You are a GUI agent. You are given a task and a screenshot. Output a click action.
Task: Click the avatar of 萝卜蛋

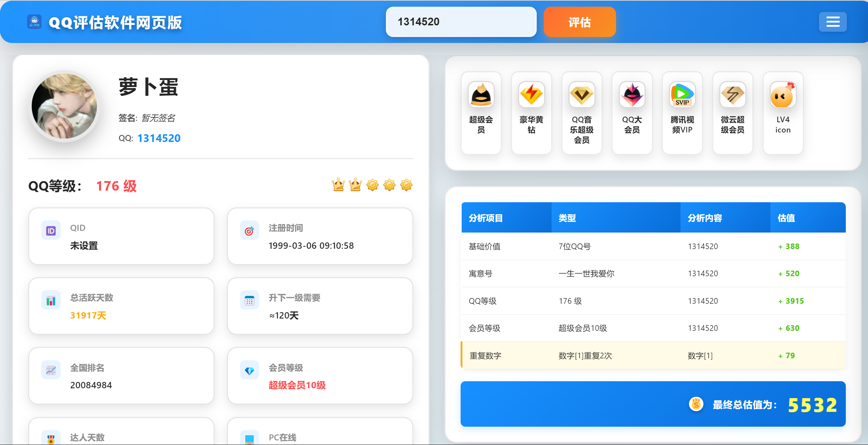64,106
